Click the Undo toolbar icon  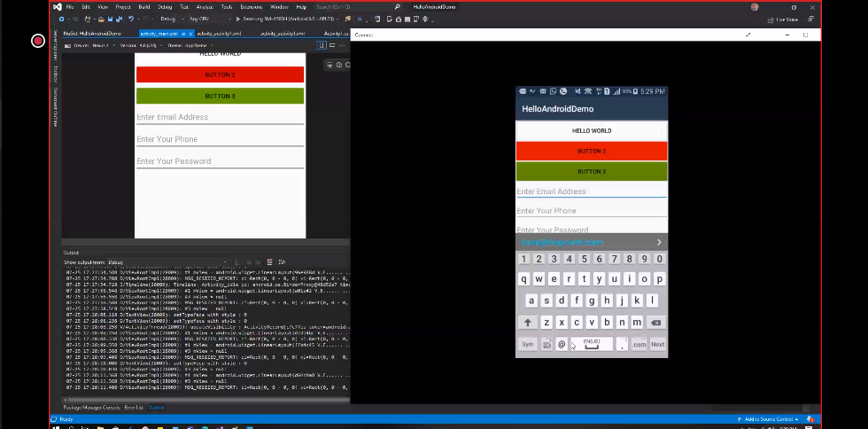[x=131, y=19]
